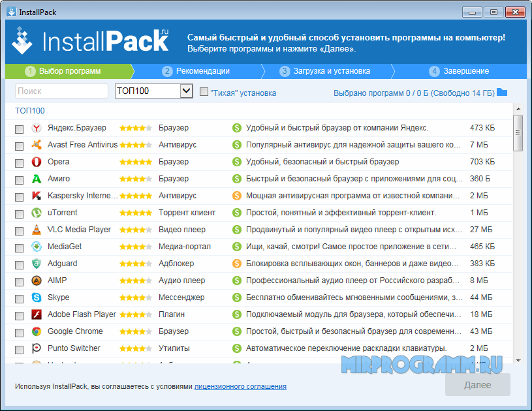Check the Яндекс.Браузер checkbox
Image resolution: width=532 pixels, height=411 pixels.
pyautogui.click(x=20, y=129)
